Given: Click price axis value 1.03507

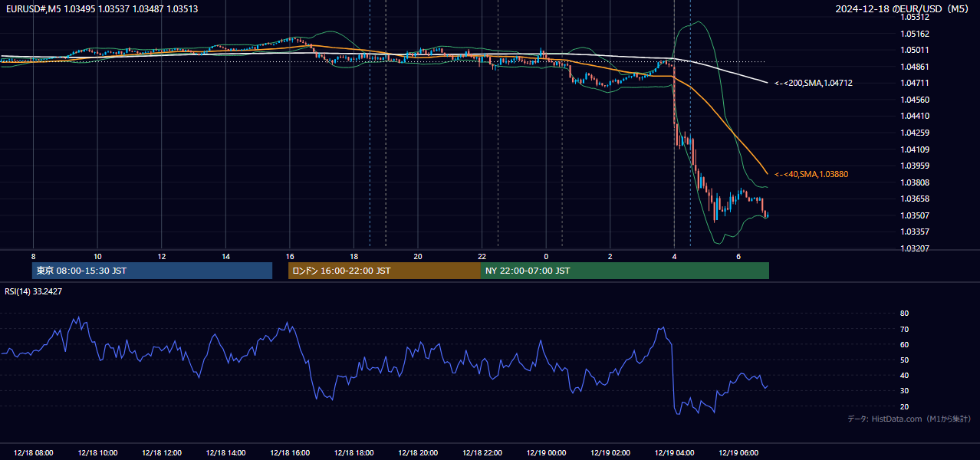Looking at the screenshot, I should [915, 215].
